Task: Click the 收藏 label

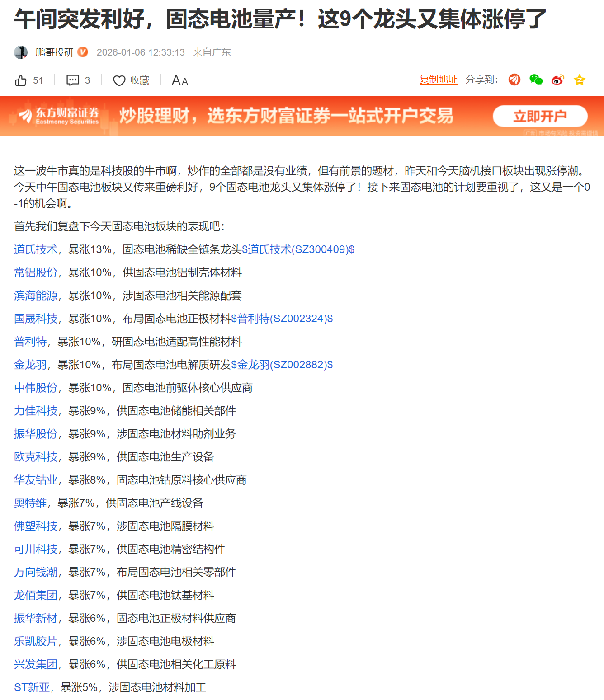Action: [140, 80]
